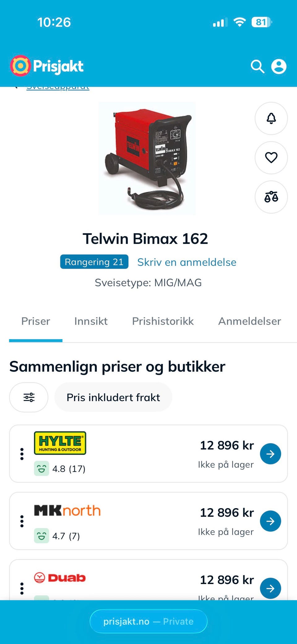This screenshot has width=297, height=644.
Task: Switch to the Prishistorikk tab
Action: [163, 321]
